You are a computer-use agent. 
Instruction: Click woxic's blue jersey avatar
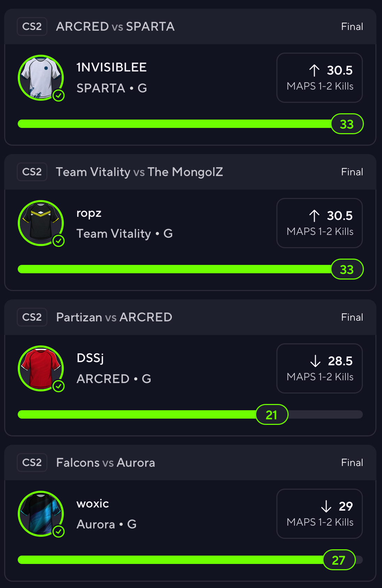(x=40, y=513)
